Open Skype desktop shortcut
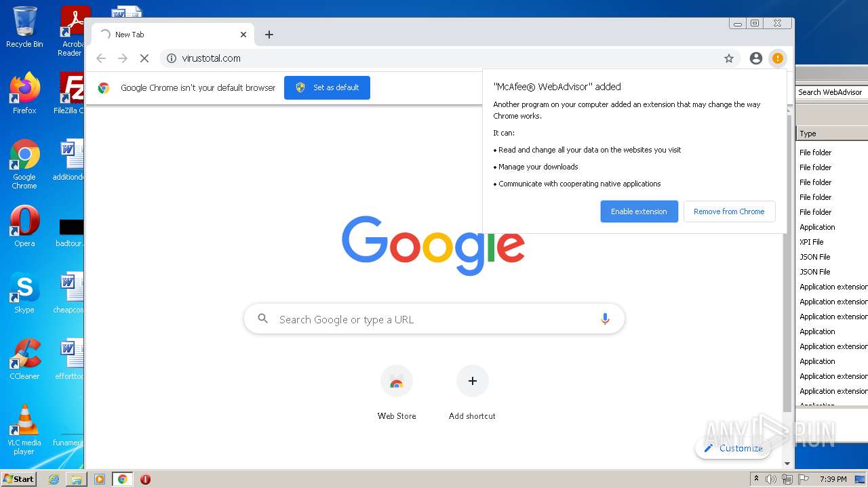 click(24, 292)
